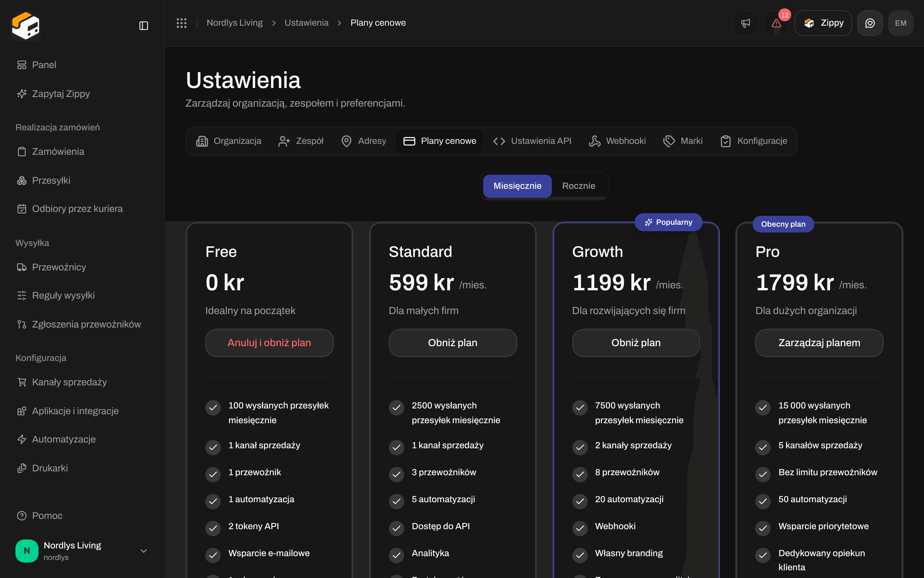Open Zippy assistant button
Viewport: 924px width, 578px height.
coord(823,23)
